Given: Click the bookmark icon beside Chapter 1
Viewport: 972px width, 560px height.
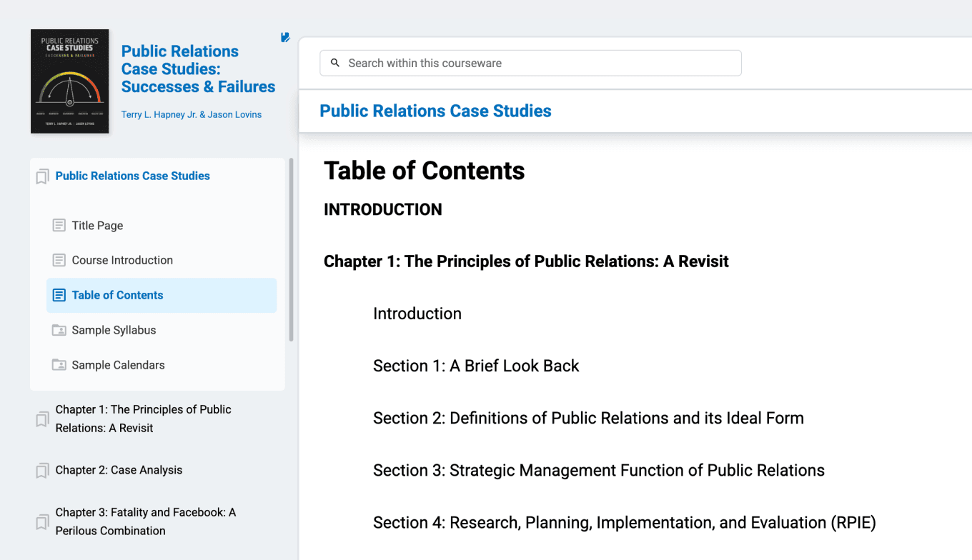Looking at the screenshot, I should [x=43, y=419].
